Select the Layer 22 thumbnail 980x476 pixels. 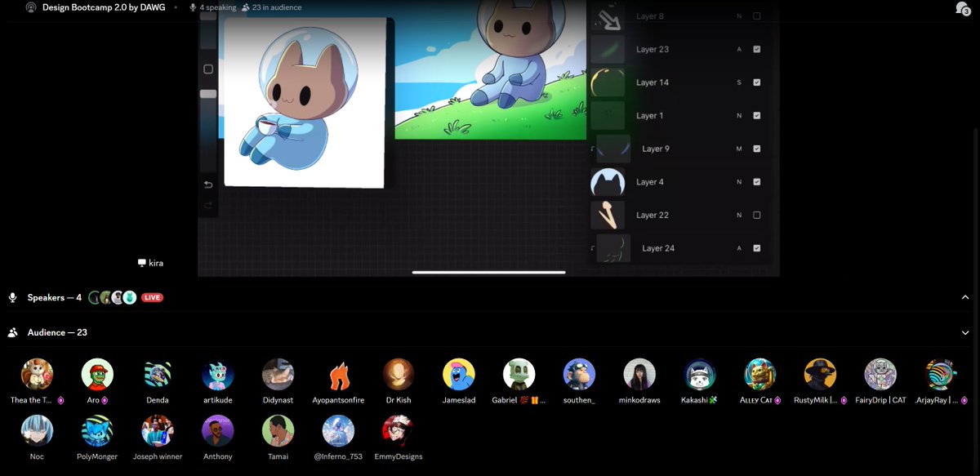point(608,215)
